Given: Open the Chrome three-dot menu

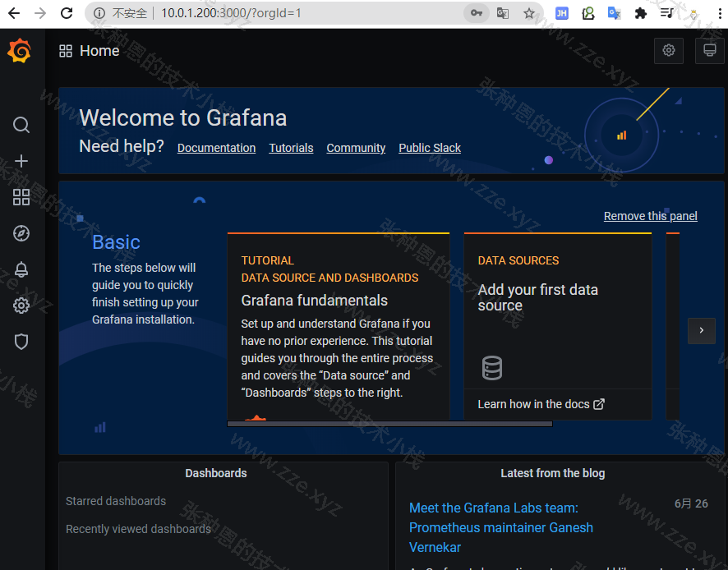Looking at the screenshot, I should click(720, 13).
